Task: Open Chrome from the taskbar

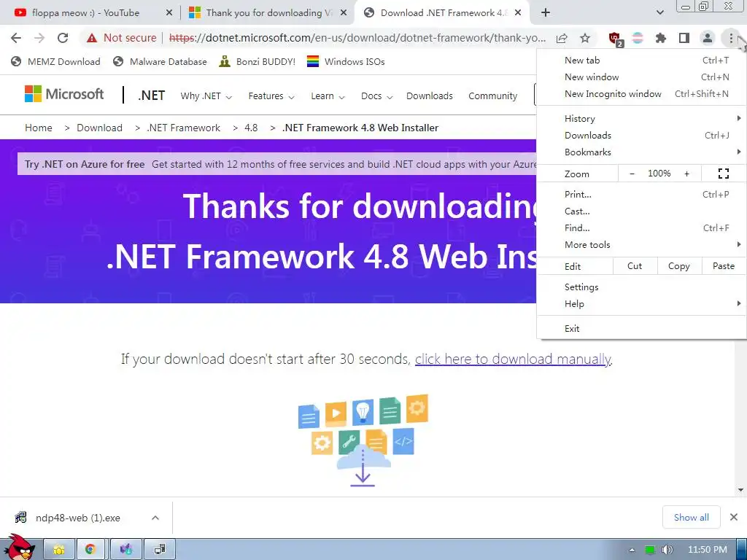Action: coord(90,549)
